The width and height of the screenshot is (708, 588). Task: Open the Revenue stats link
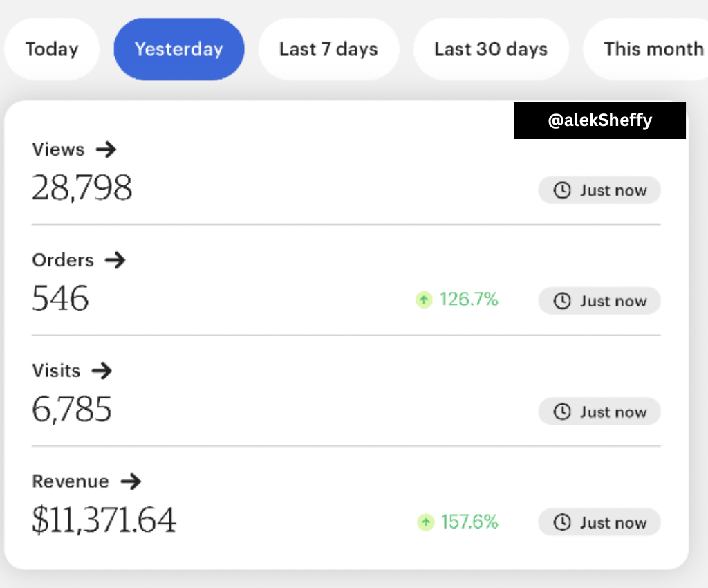tap(71, 481)
